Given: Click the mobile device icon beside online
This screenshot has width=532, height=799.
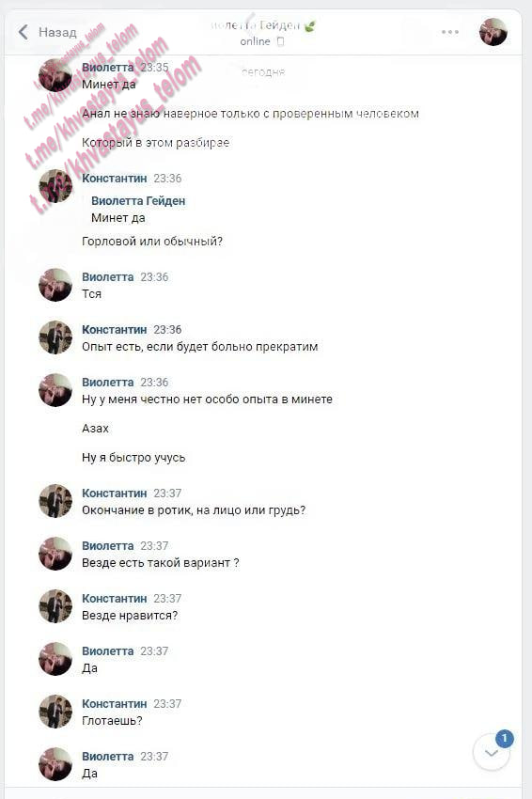Looking at the screenshot, I should click(x=280, y=41).
